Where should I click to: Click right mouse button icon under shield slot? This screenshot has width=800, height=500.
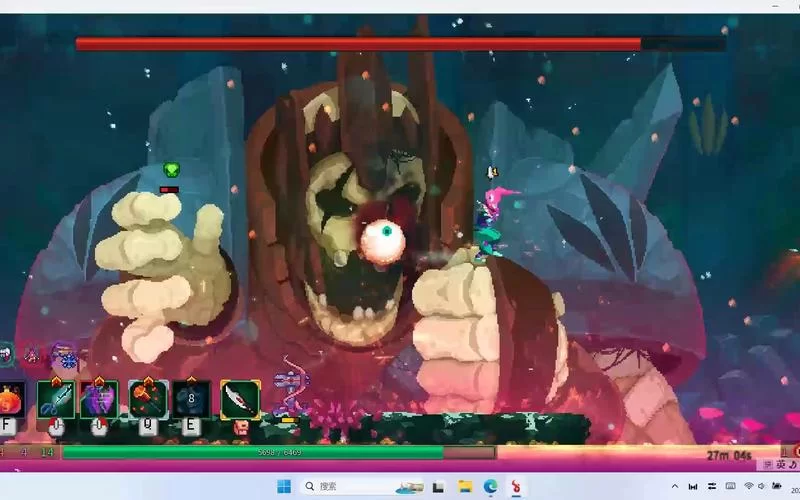pos(99,427)
